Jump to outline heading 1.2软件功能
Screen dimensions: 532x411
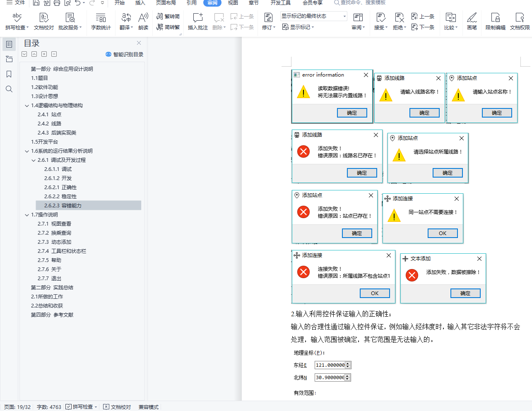coord(45,87)
